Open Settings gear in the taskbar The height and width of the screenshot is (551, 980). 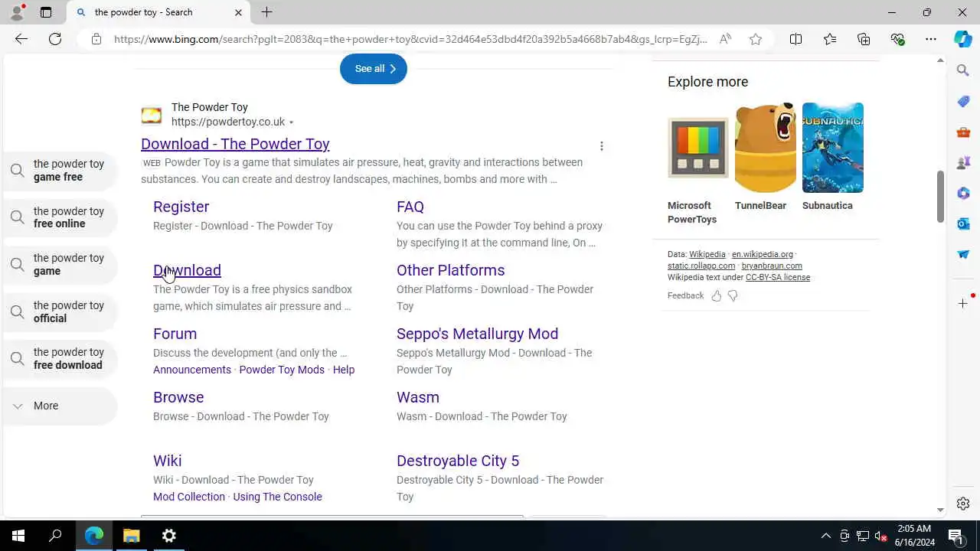(169, 536)
